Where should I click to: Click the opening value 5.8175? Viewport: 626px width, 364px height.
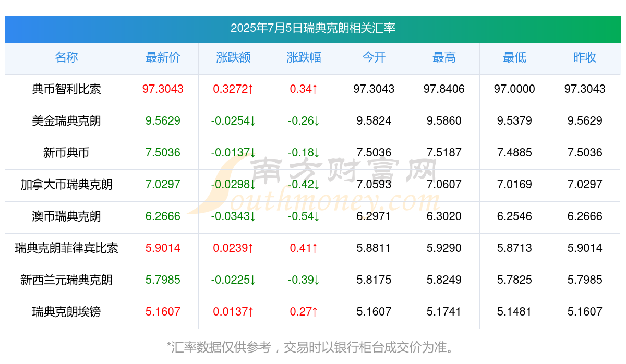tap(374, 280)
